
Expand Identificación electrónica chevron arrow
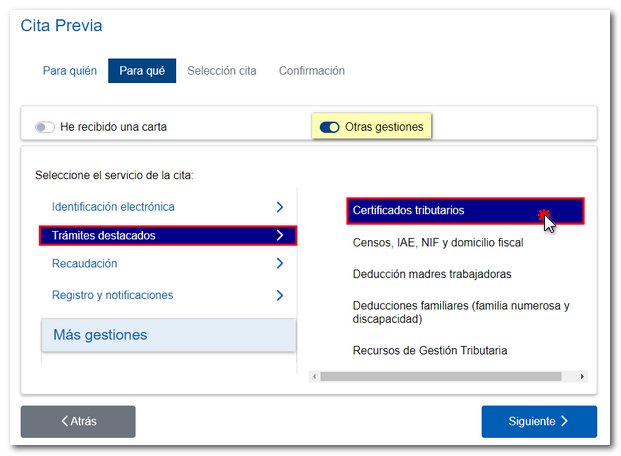click(x=280, y=207)
